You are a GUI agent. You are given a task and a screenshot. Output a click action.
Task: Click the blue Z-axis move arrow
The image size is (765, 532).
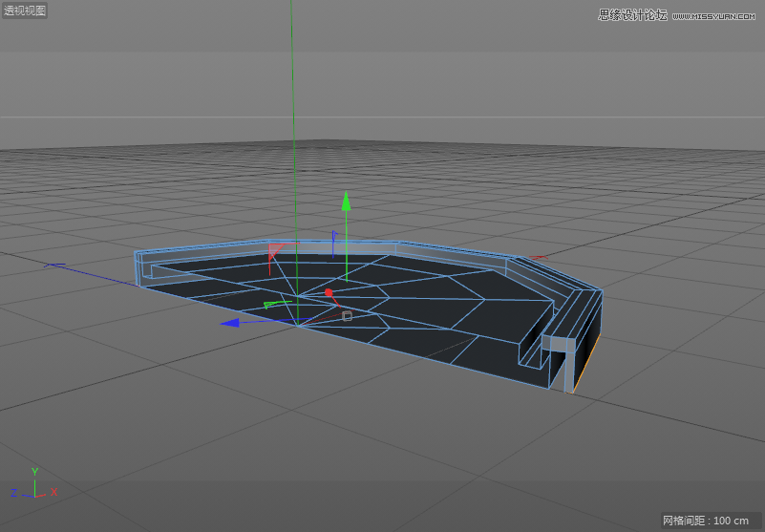[229, 323]
